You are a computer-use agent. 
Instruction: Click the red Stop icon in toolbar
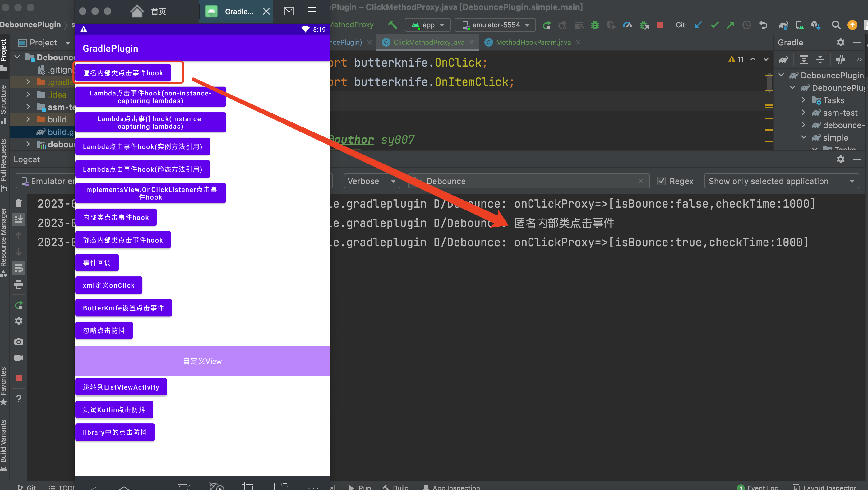click(x=660, y=25)
